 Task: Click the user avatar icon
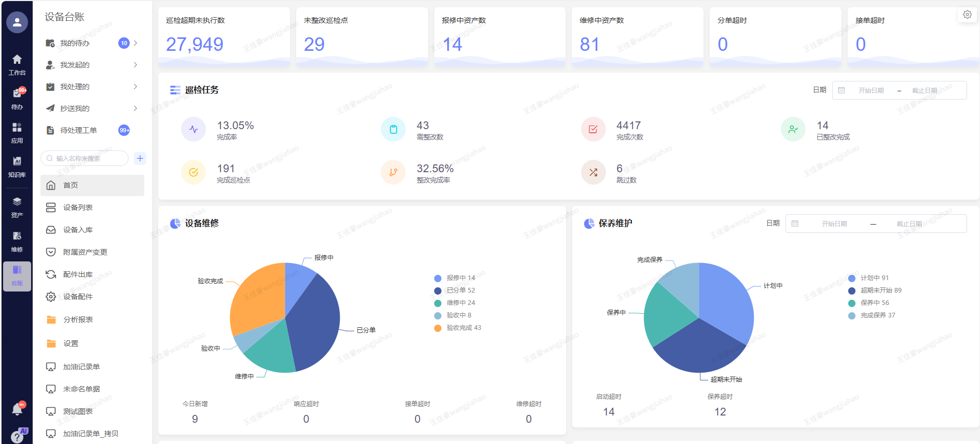(17, 22)
